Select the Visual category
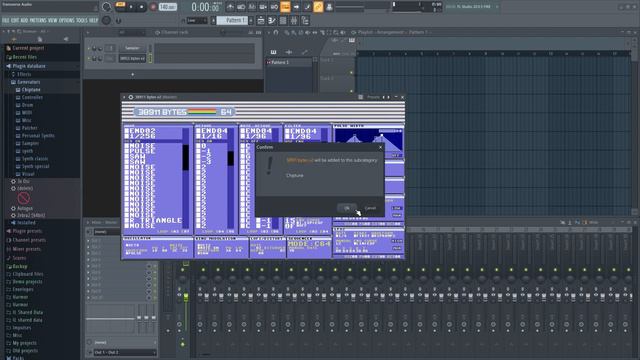 (28, 174)
